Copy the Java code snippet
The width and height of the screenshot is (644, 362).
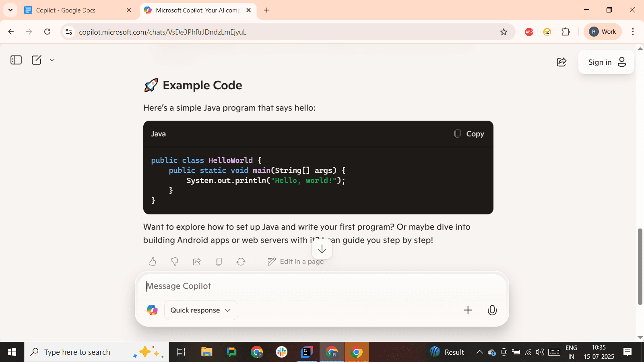[469, 134]
